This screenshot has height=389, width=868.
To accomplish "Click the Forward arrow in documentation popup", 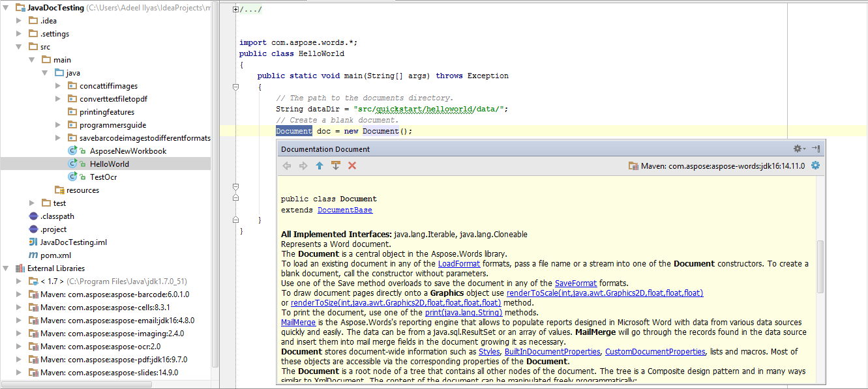I will pos(303,166).
